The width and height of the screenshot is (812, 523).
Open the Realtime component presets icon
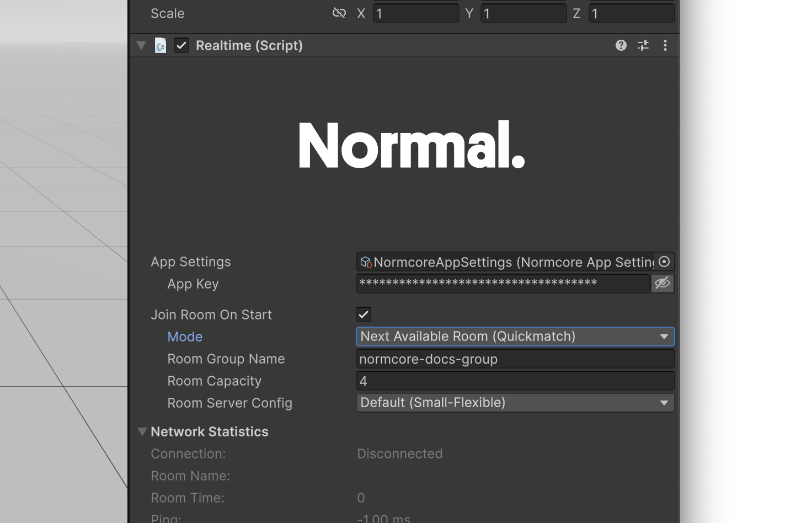coord(643,45)
